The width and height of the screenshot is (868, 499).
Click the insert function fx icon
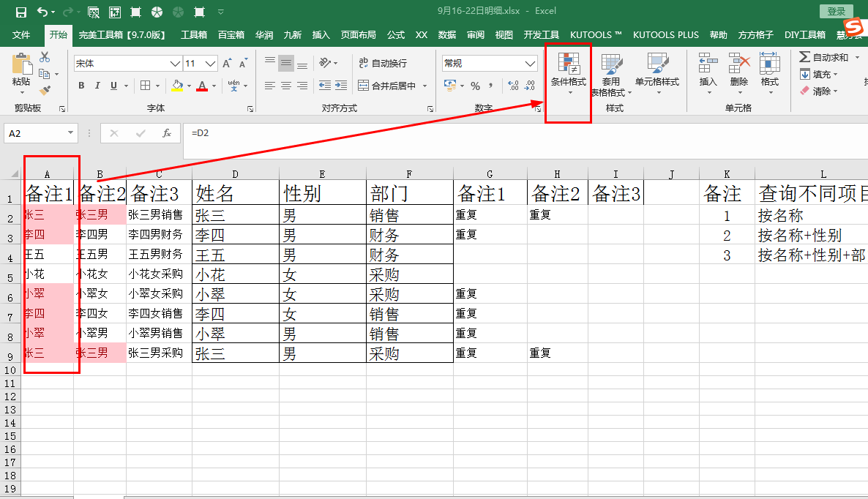point(167,133)
